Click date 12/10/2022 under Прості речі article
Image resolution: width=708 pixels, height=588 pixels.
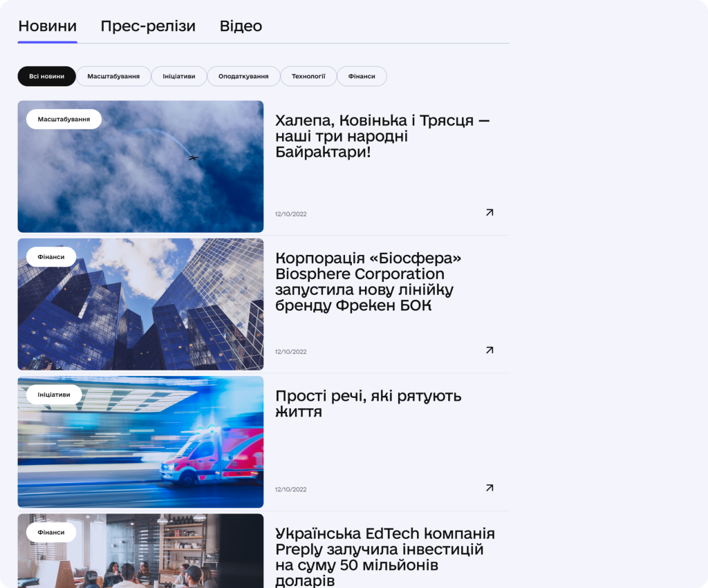(291, 489)
